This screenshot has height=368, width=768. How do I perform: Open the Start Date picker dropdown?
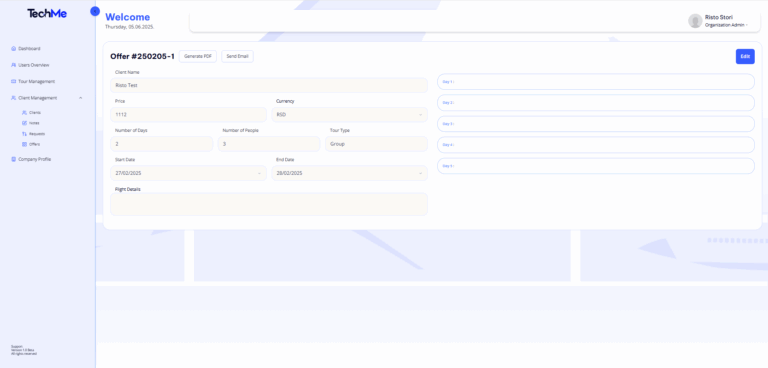point(189,173)
